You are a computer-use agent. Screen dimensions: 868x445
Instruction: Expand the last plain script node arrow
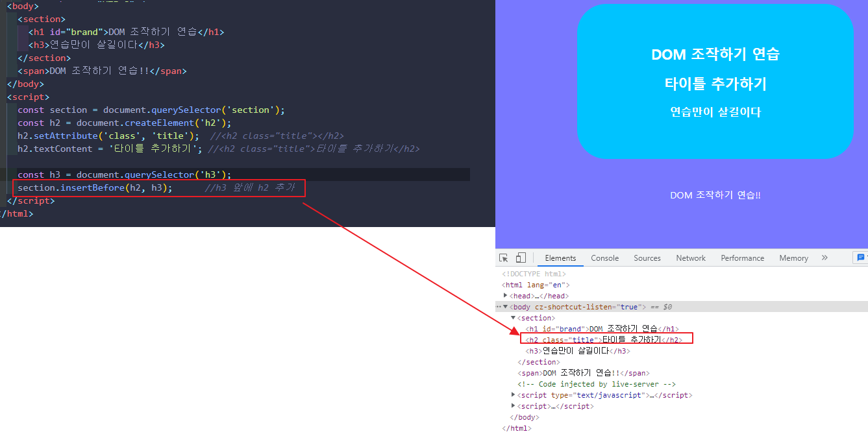(514, 406)
